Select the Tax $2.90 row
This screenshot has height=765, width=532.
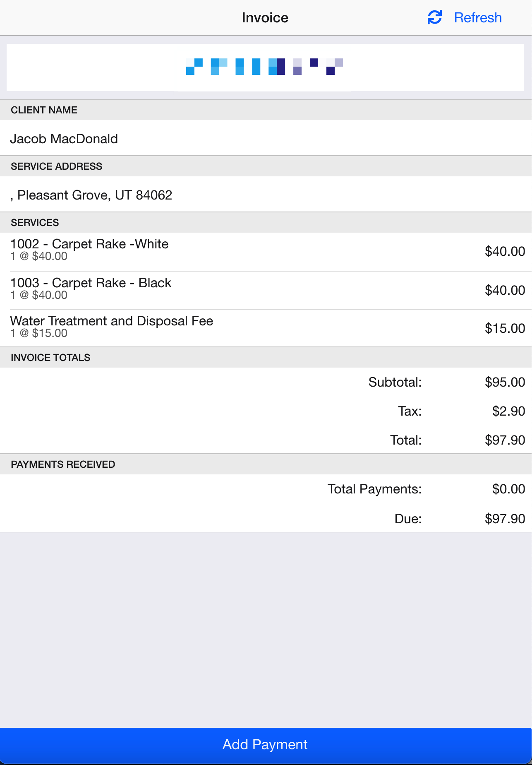coord(266,411)
